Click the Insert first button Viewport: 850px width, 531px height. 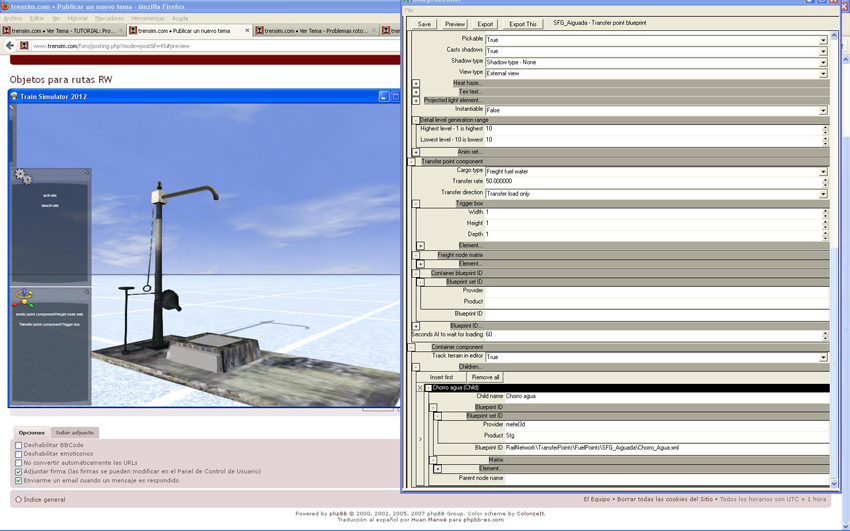point(441,377)
